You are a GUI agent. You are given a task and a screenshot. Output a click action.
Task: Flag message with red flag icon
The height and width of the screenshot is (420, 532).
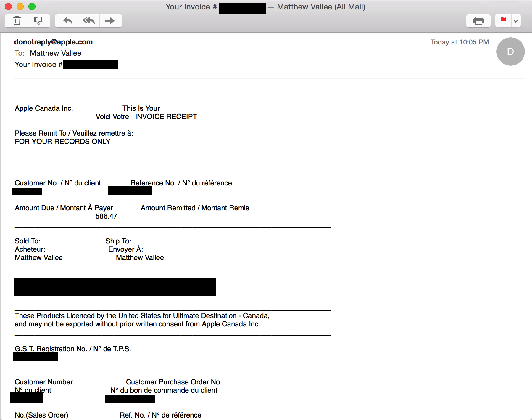503,21
